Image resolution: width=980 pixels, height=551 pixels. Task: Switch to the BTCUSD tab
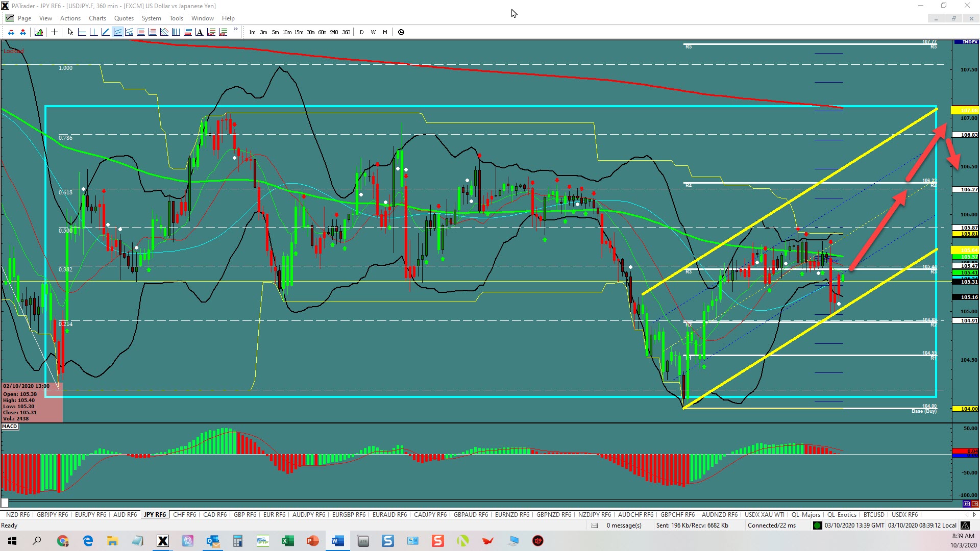click(874, 515)
